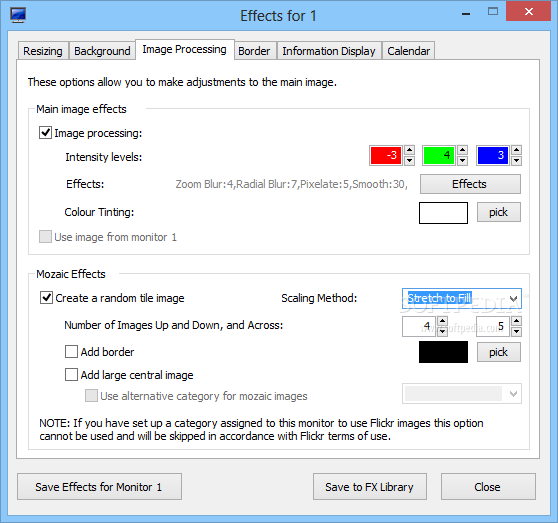Decrease the green intensity level
558x523 pixels.
click(x=462, y=160)
